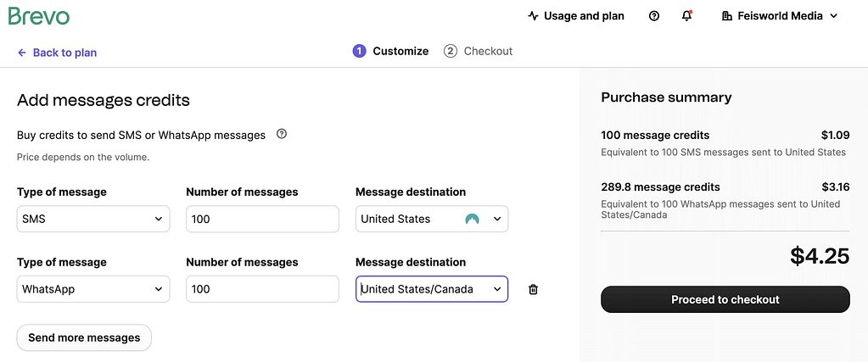Click the SMS number of messages field
This screenshot has width=868, height=362.
[x=262, y=219]
